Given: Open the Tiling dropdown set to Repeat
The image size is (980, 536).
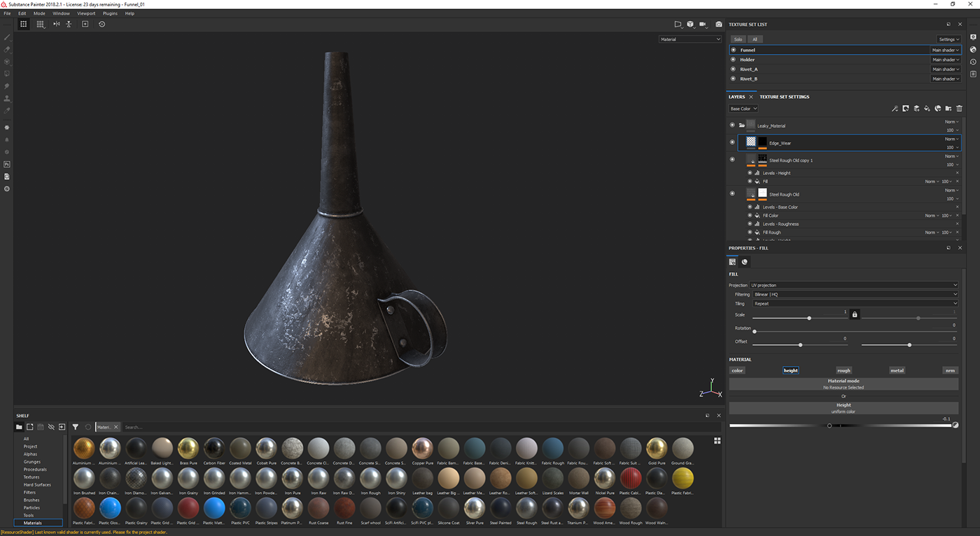Looking at the screenshot, I should click(855, 304).
